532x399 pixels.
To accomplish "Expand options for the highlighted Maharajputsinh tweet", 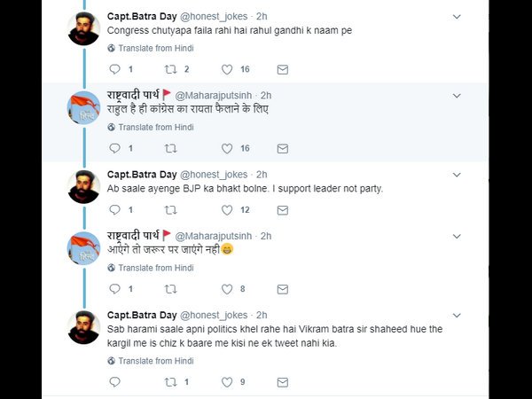I will coord(457,94).
